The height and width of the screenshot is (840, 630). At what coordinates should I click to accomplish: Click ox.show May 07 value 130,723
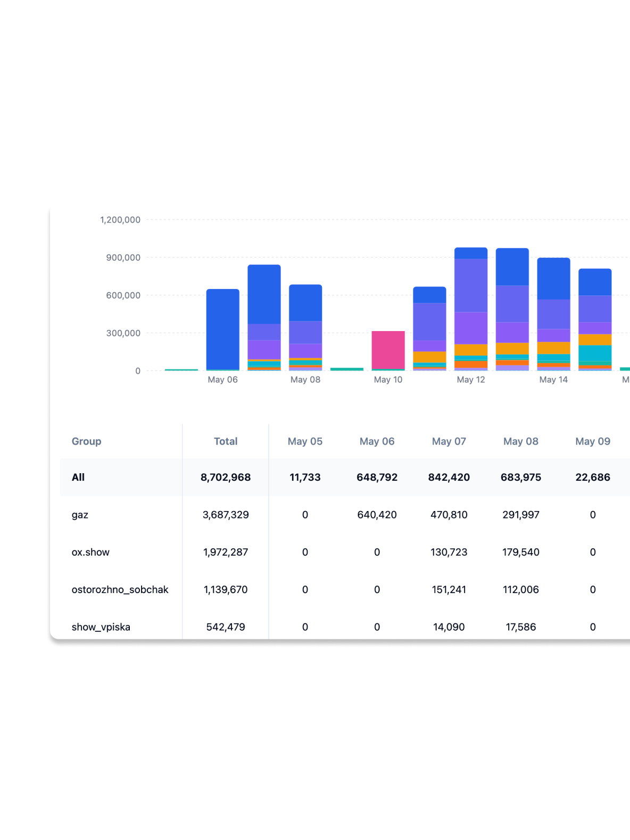449,552
